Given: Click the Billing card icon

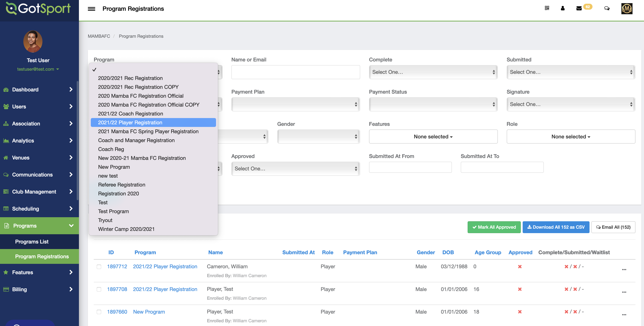Looking at the screenshot, I should tap(6, 289).
